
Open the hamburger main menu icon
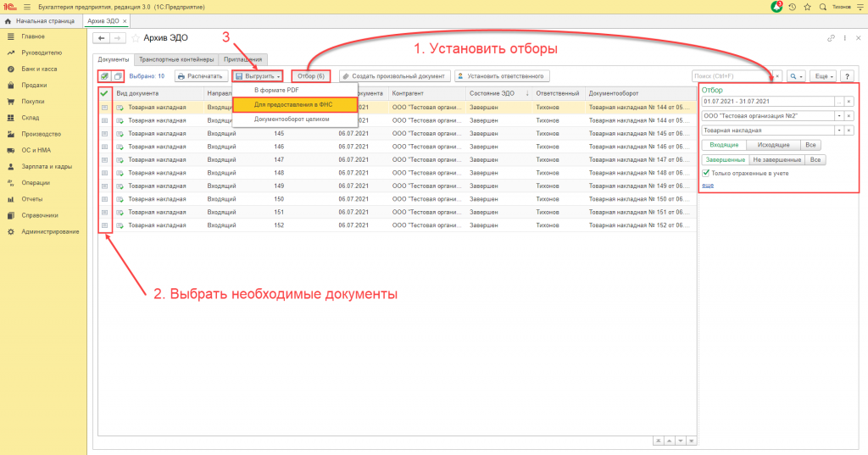pos(27,7)
